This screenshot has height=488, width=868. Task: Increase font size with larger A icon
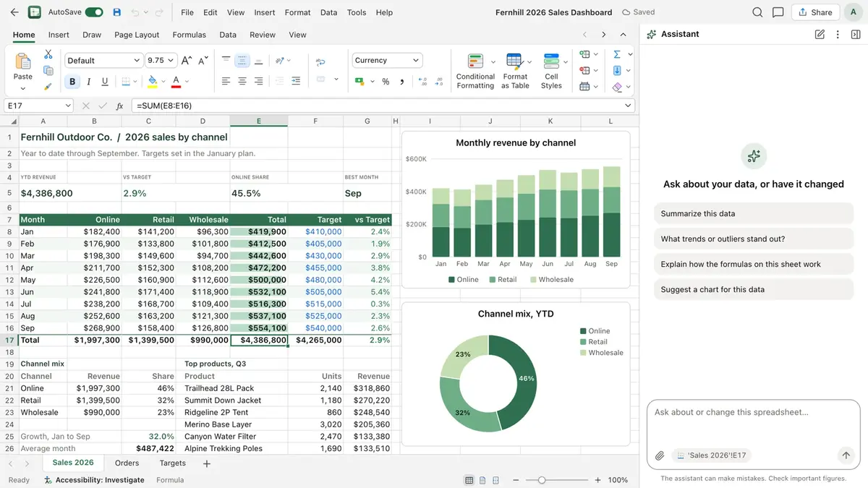[187, 61]
